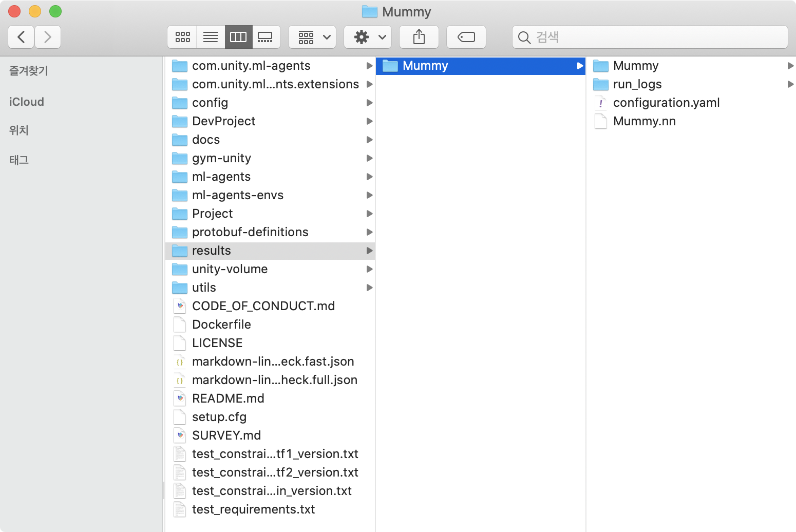
Task: Click test_constrai...tf1_version.txt file icon
Action: [x=180, y=454]
